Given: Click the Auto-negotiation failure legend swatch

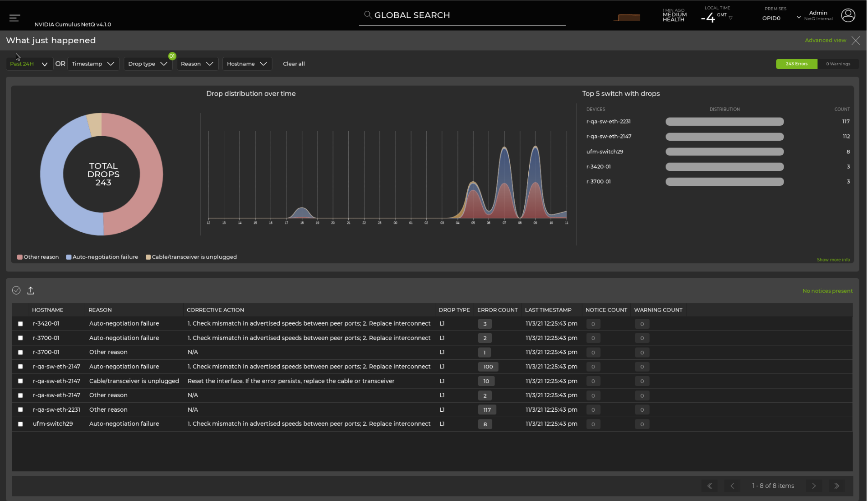Looking at the screenshot, I should point(69,257).
